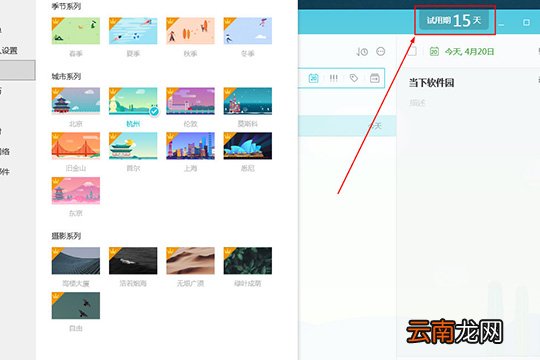Image resolution: width=540 pixels, height=360 pixels.
Task: Click the green calendar icon beside 今天
Action: [434, 51]
